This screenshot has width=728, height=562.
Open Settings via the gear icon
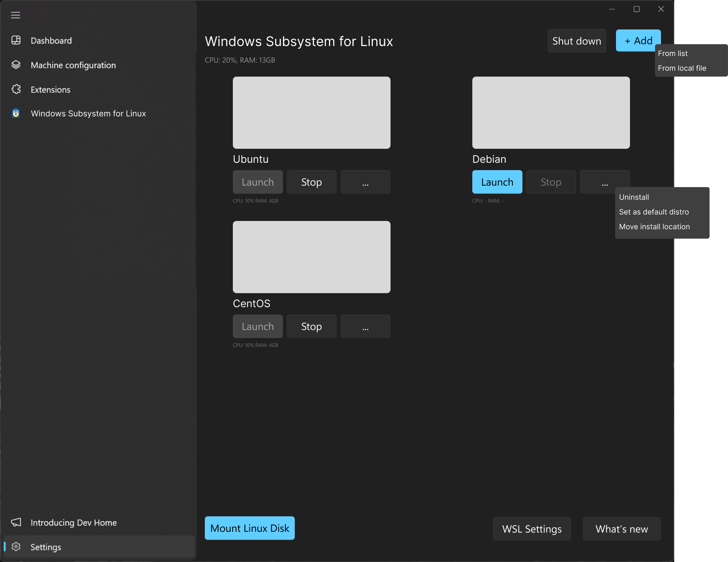click(16, 547)
